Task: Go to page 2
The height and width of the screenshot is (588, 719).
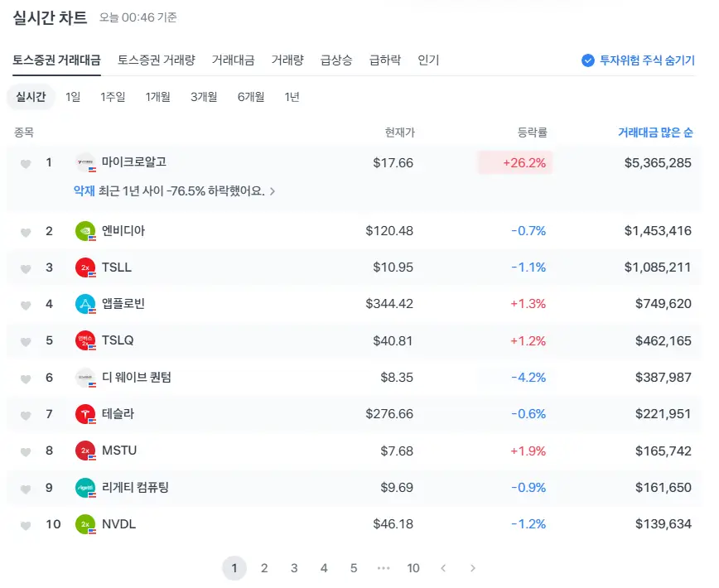Action: [x=264, y=568]
